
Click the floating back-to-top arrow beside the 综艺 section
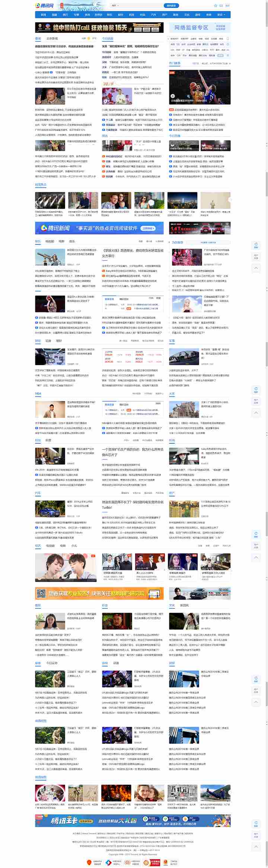256,557
